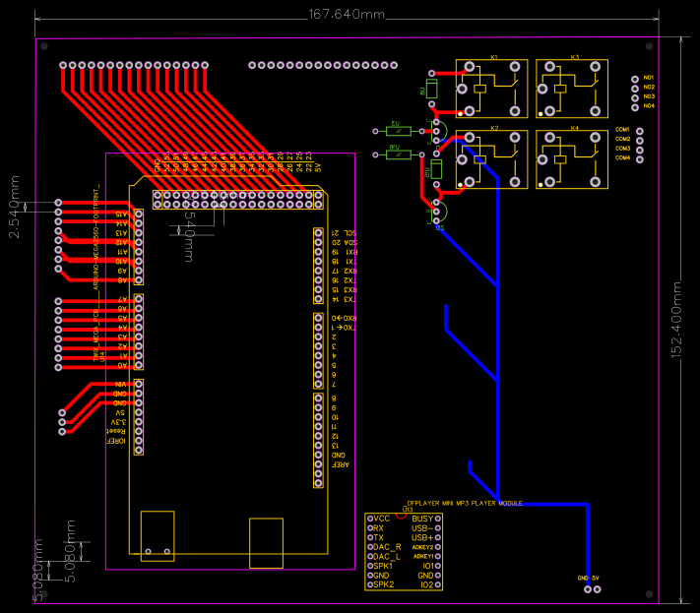Click the DFPlayer BUSY pad

438,519
